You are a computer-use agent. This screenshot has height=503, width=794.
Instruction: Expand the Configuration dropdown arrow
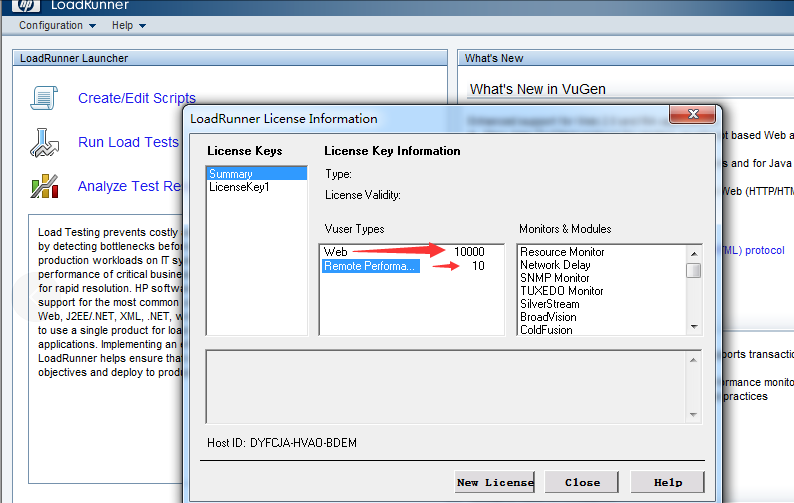click(92, 26)
